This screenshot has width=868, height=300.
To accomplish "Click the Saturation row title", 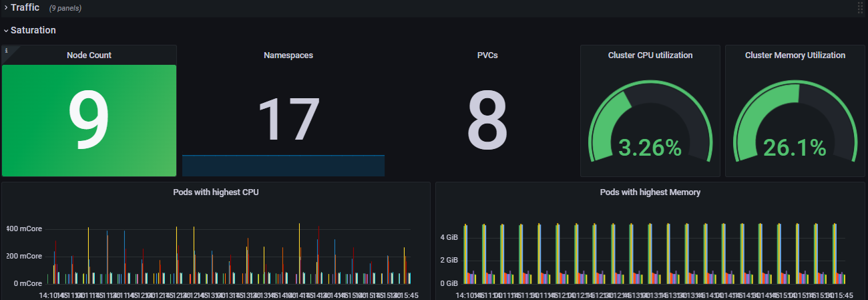I will [x=33, y=31].
